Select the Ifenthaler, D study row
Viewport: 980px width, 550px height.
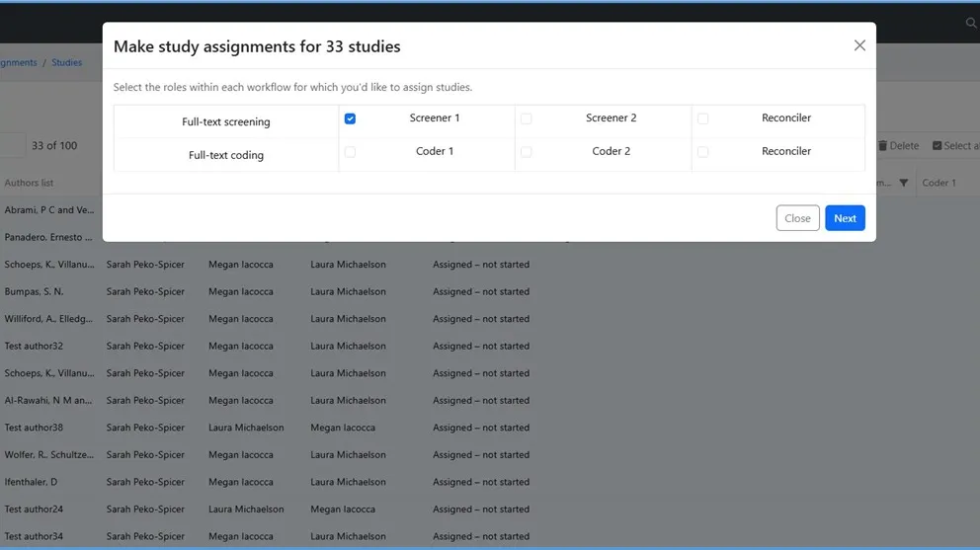tap(32, 483)
